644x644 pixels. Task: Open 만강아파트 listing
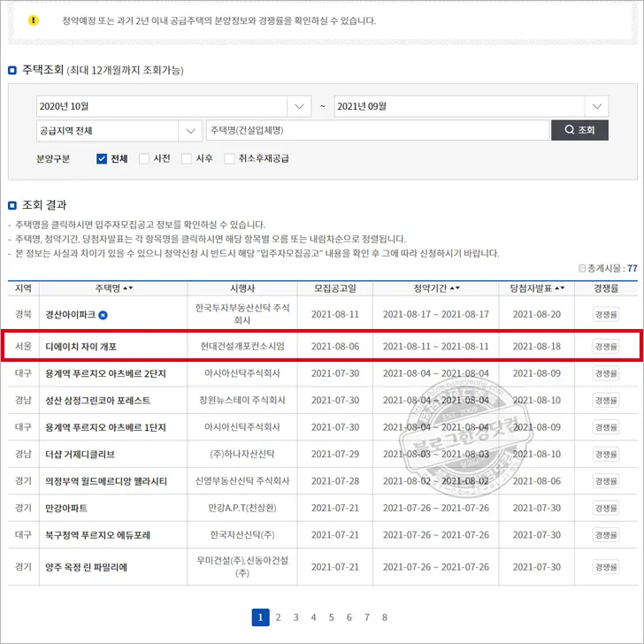66,509
